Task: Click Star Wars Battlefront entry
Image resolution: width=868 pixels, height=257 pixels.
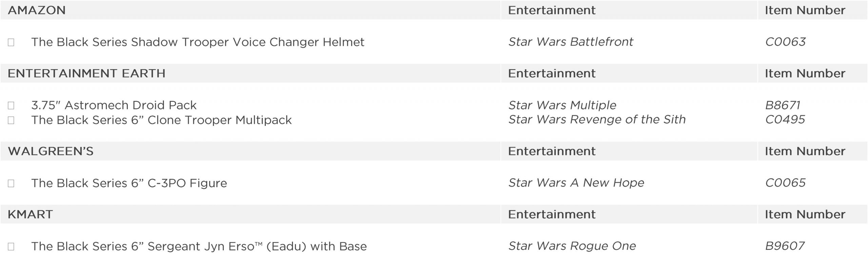Action: coord(571,42)
